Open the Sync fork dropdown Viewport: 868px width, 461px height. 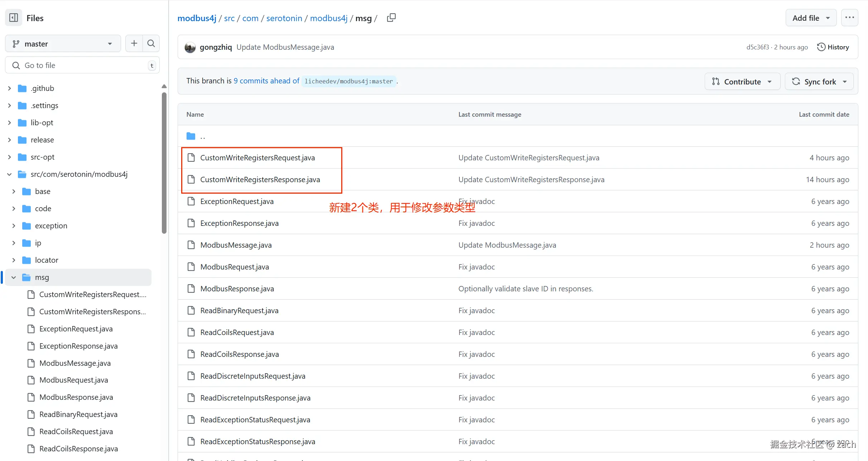click(819, 82)
